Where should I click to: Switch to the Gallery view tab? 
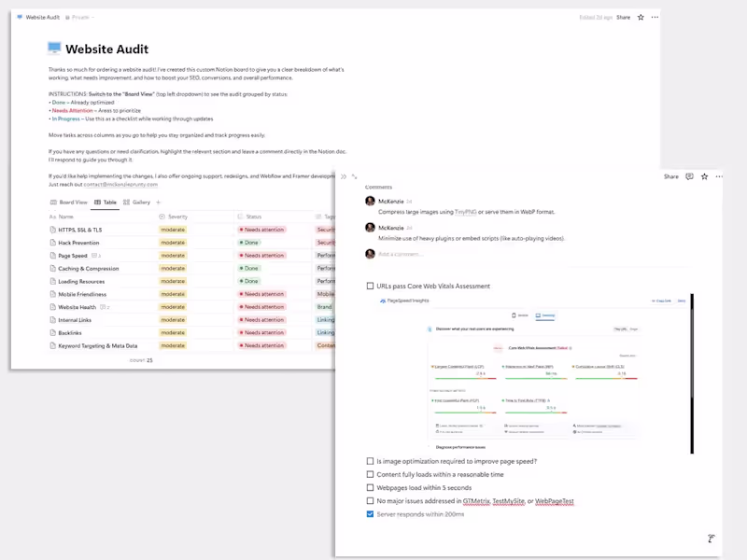(138, 203)
